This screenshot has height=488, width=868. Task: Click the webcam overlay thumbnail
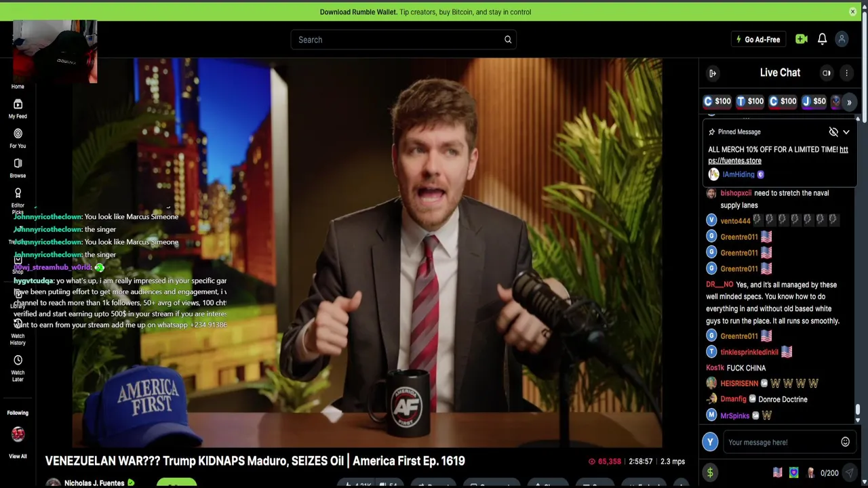pyautogui.click(x=55, y=52)
